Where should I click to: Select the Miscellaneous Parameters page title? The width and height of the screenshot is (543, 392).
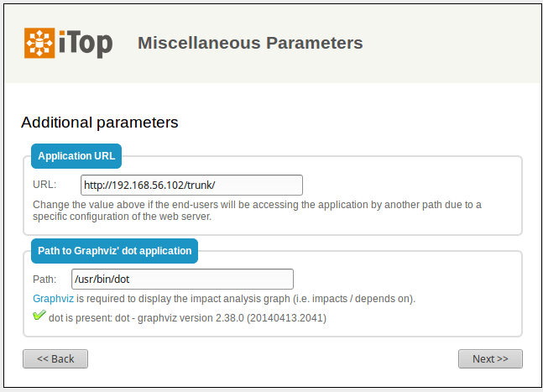(250, 43)
